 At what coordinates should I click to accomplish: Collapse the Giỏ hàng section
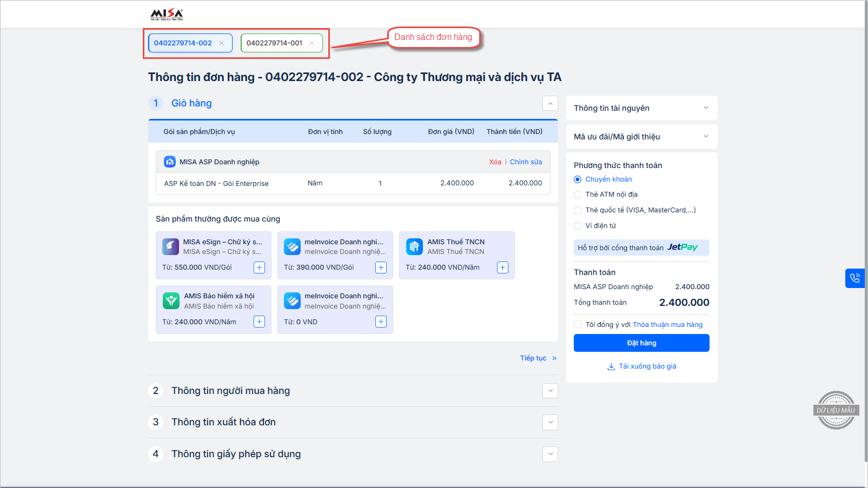(550, 103)
